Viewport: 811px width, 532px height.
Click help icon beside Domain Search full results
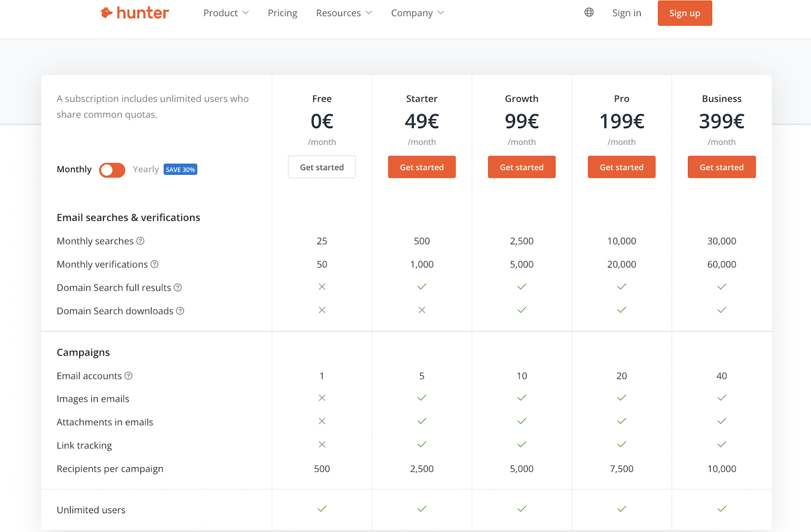(x=178, y=287)
